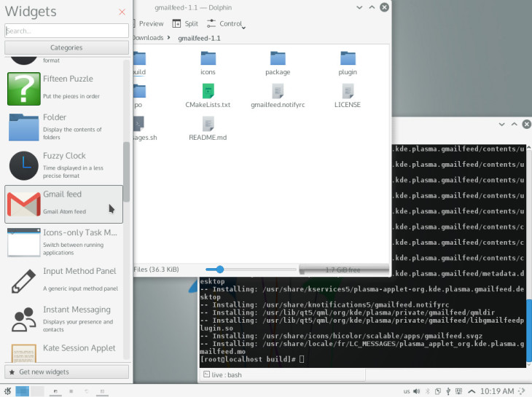Click Get new widgets button
Image resolution: width=532 pixels, height=397 pixels.
pyautogui.click(x=66, y=372)
